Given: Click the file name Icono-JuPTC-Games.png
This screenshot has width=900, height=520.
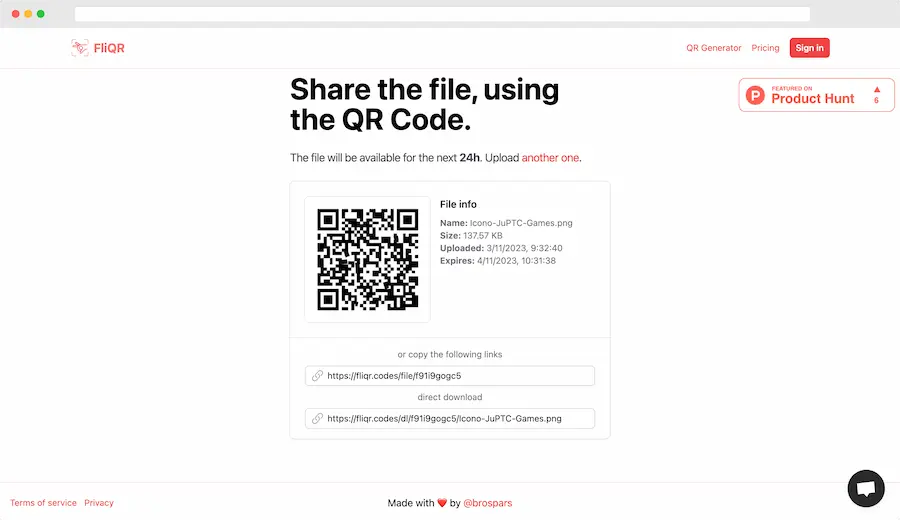Looking at the screenshot, I should click(521, 223).
